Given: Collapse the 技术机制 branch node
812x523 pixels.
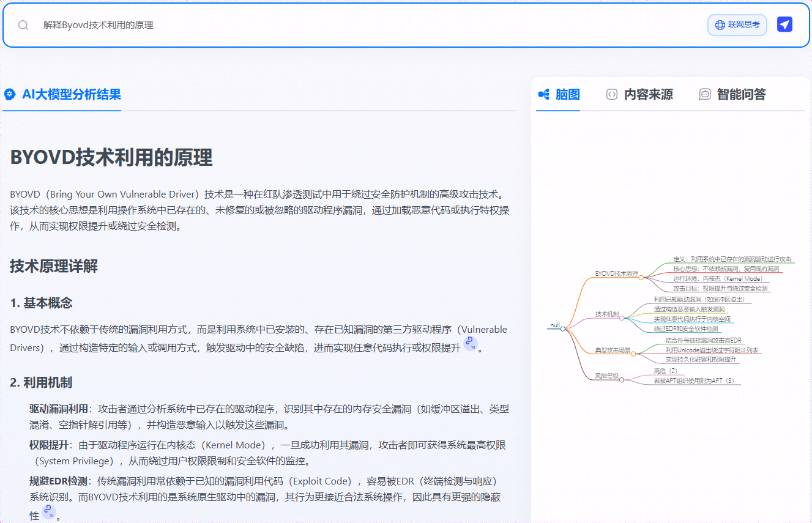Looking at the screenshot, I should (x=622, y=318).
